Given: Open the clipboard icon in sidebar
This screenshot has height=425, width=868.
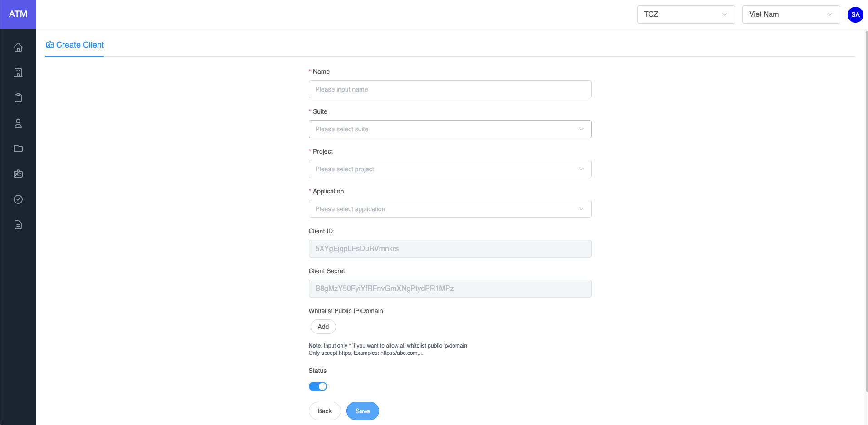Looking at the screenshot, I should pos(18,98).
